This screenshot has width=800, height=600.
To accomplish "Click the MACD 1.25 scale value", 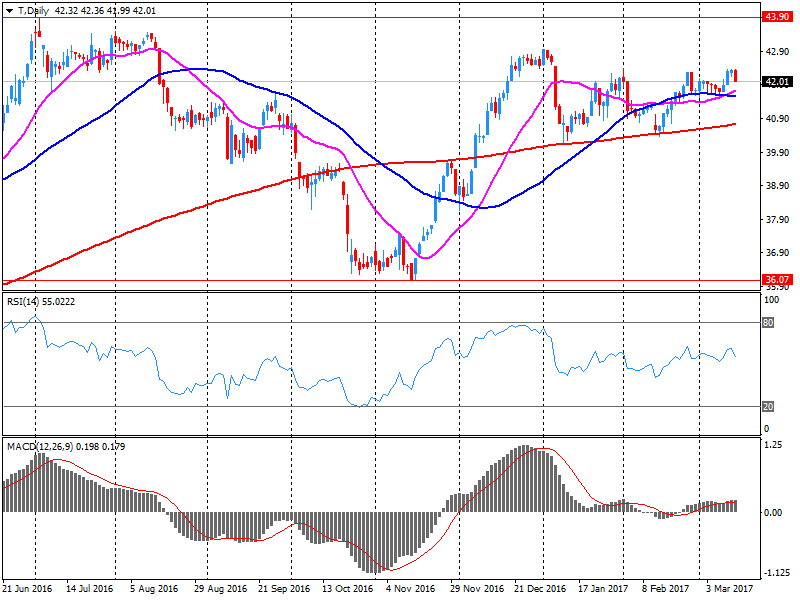I will point(772,446).
